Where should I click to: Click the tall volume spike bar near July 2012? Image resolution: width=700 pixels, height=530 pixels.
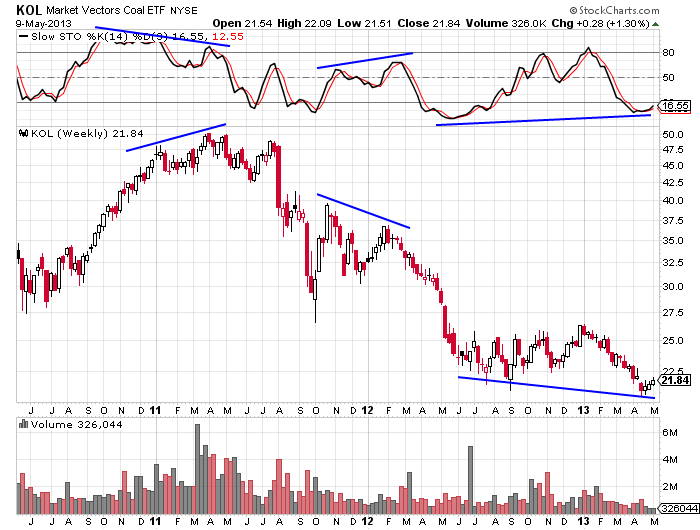pos(470,480)
